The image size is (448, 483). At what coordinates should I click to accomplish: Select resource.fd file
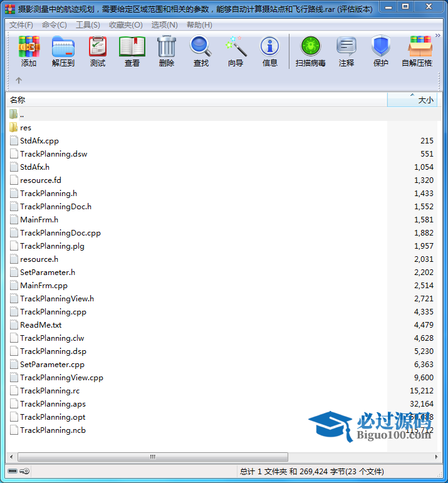coord(41,180)
